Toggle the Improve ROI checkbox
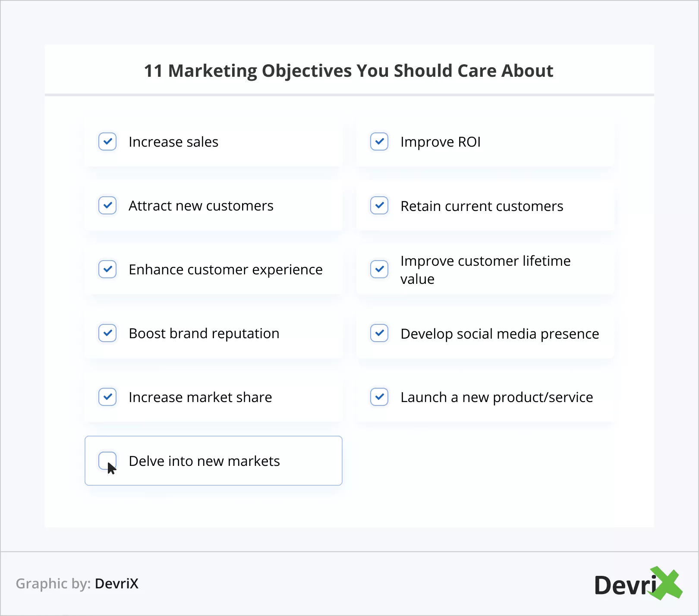Screen dimensions: 699x616 (379, 141)
